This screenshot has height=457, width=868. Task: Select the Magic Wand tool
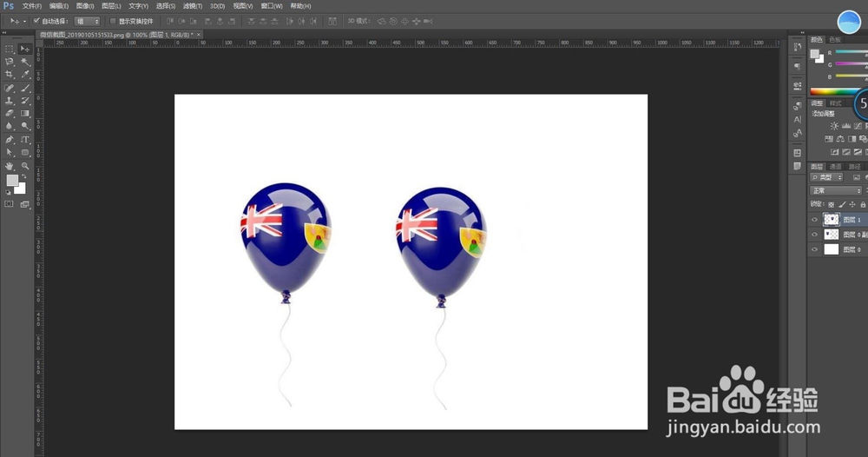tap(25, 62)
